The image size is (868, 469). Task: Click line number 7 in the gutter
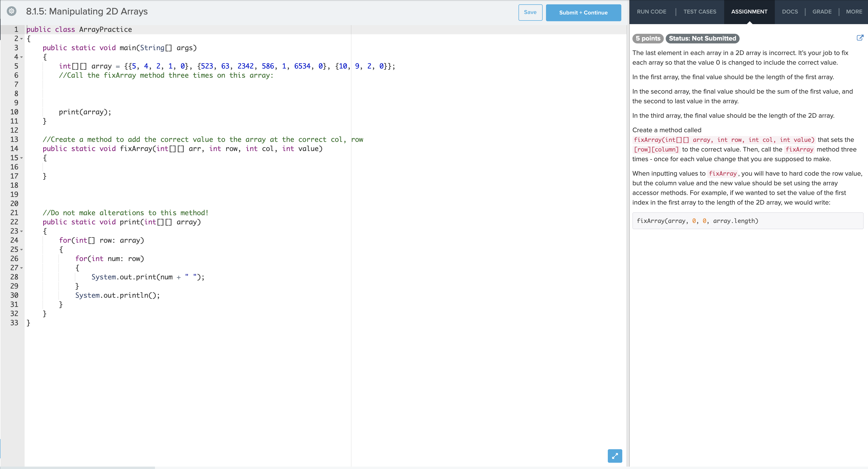pos(16,84)
